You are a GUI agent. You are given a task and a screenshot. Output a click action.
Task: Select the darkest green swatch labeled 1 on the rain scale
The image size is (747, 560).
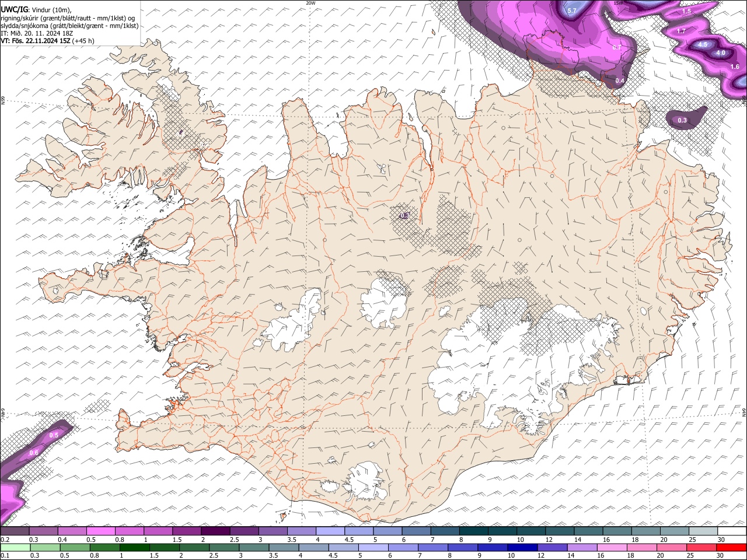click(x=135, y=547)
